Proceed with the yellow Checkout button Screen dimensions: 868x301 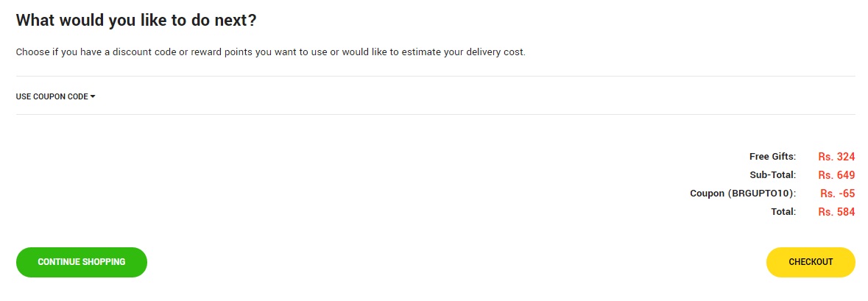[811, 262]
